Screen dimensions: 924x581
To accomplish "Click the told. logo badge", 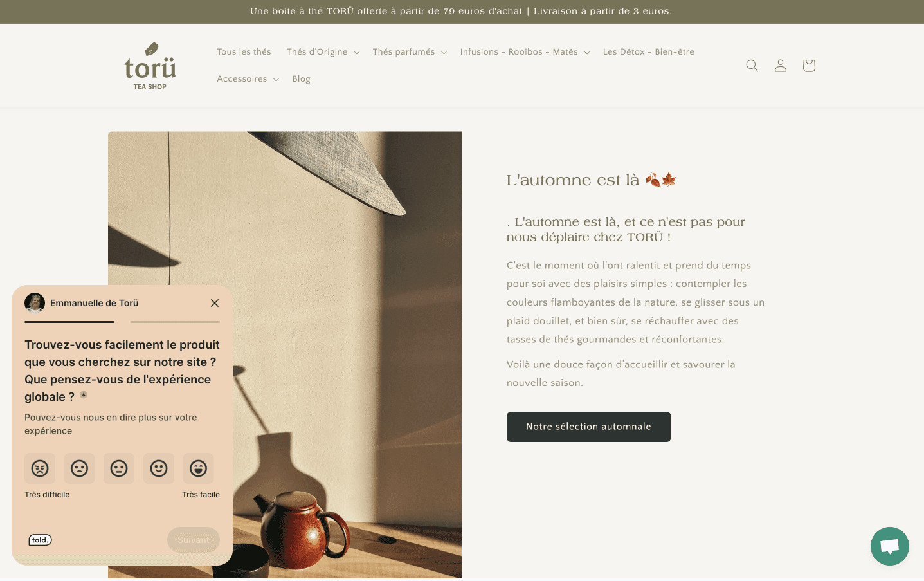I will pyautogui.click(x=40, y=540).
